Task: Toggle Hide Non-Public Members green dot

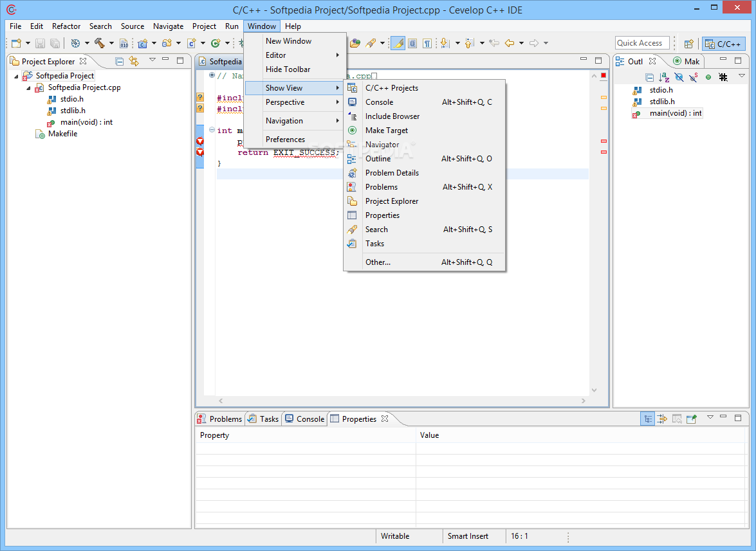Action: pyautogui.click(x=708, y=77)
